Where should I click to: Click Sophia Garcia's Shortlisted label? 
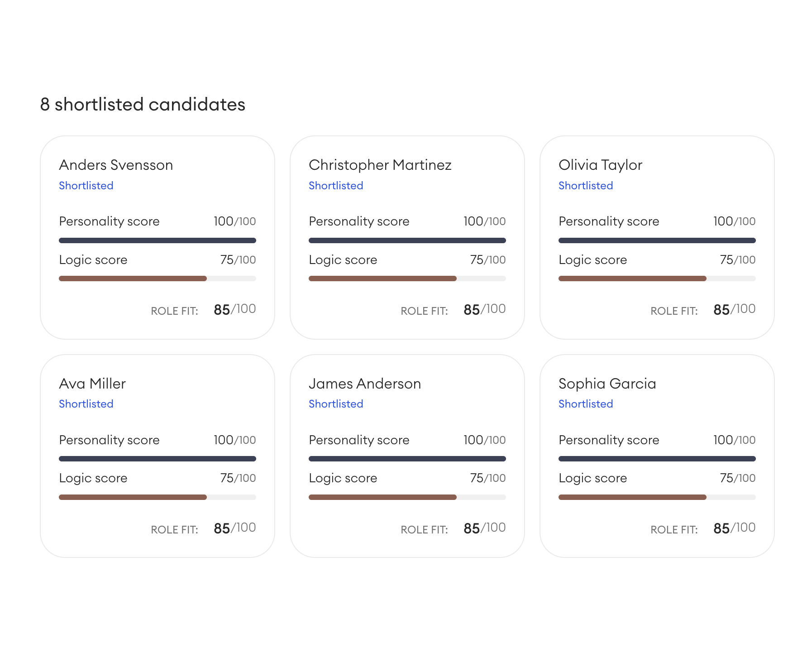(x=586, y=404)
